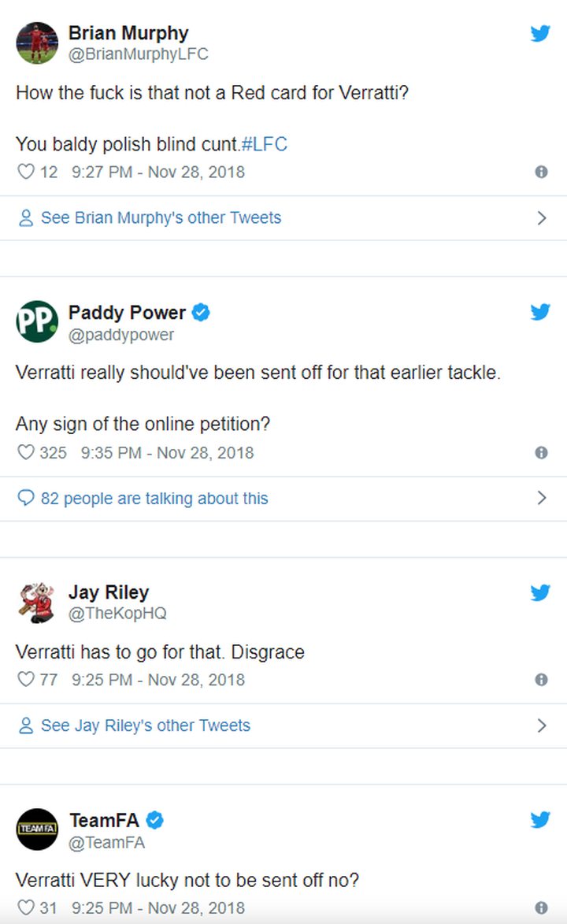Expand chevron beside Jay Riley's other Tweets
Screen dimensions: 567x924
click(x=542, y=725)
